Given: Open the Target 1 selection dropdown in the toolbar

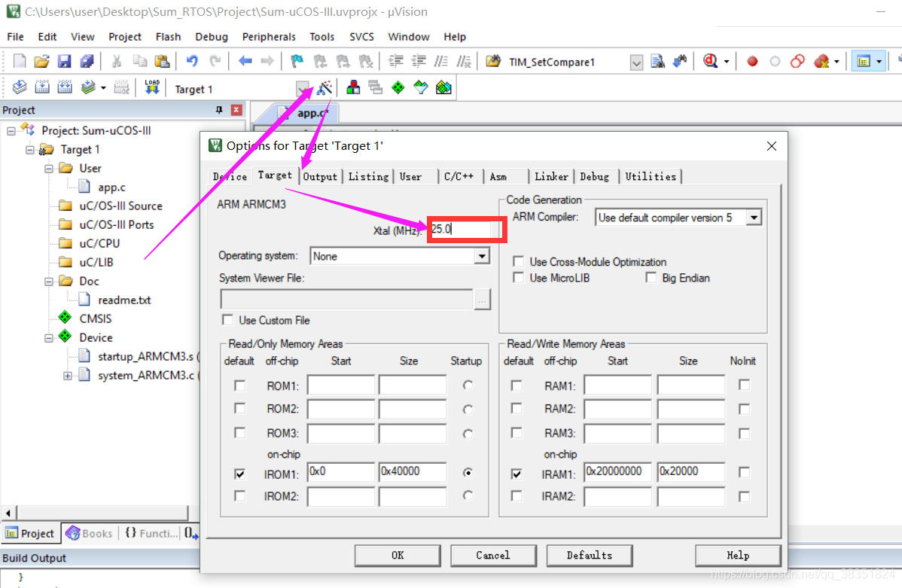Looking at the screenshot, I should point(302,89).
